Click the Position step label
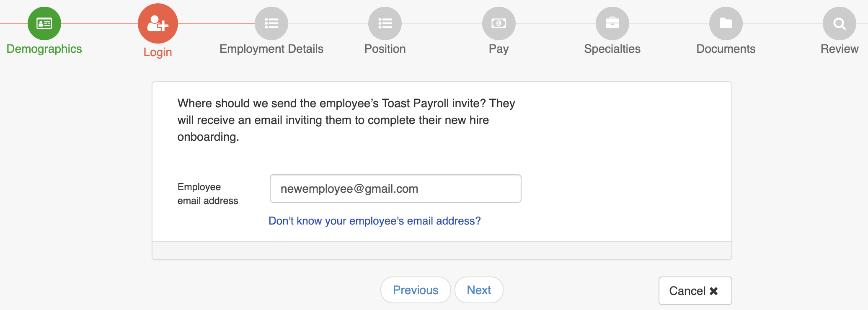Image resolution: width=868 pixels, height=310 pixels. pos(385,49)
